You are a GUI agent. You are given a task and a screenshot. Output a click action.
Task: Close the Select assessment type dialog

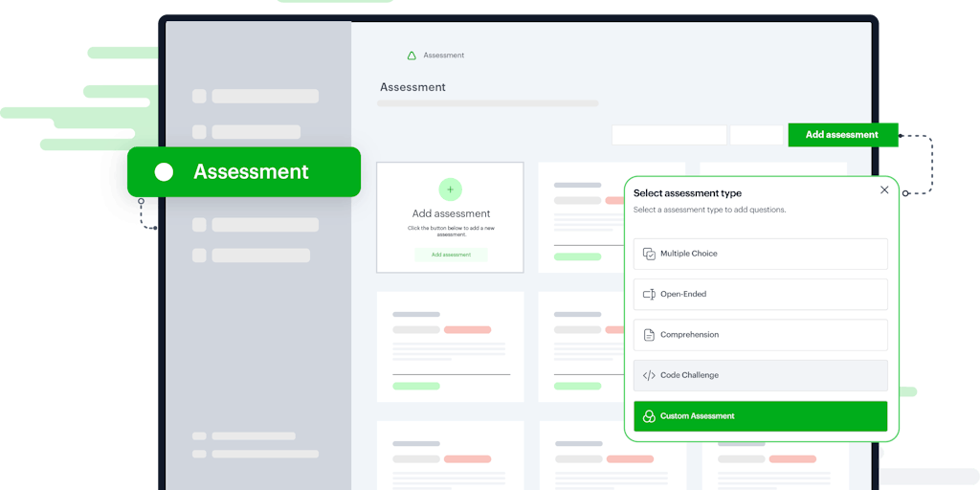point(883,190)
